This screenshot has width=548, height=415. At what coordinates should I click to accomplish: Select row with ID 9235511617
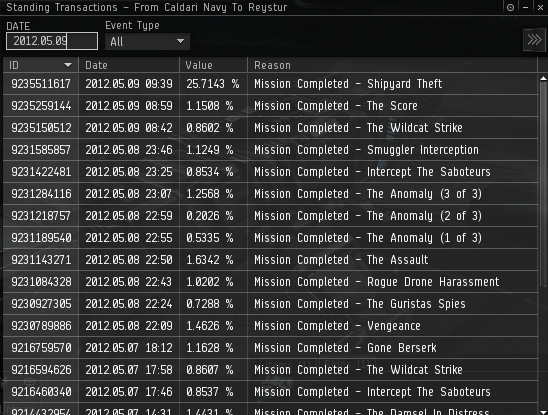coord(270,84)
